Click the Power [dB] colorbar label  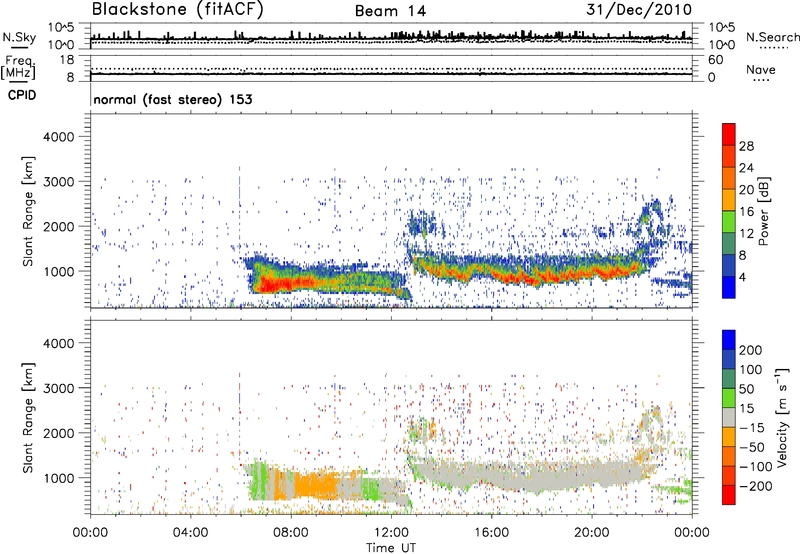pos(763,211)
